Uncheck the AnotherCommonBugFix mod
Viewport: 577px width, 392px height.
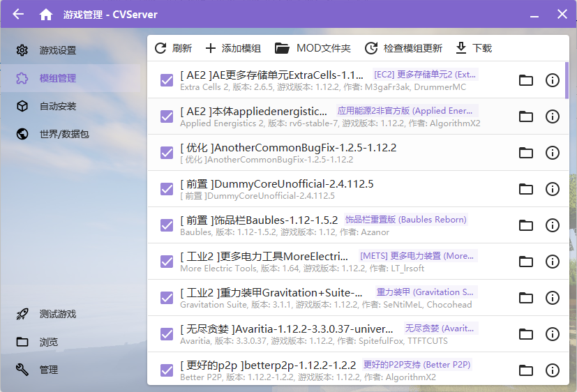click(x=167, y=153)
